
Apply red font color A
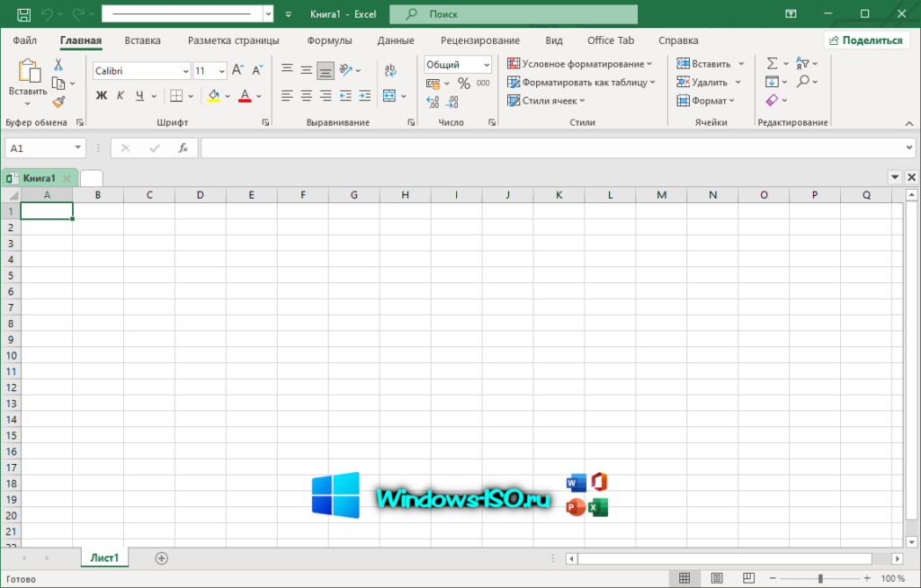pyautogui.click(x=245, y=95)
